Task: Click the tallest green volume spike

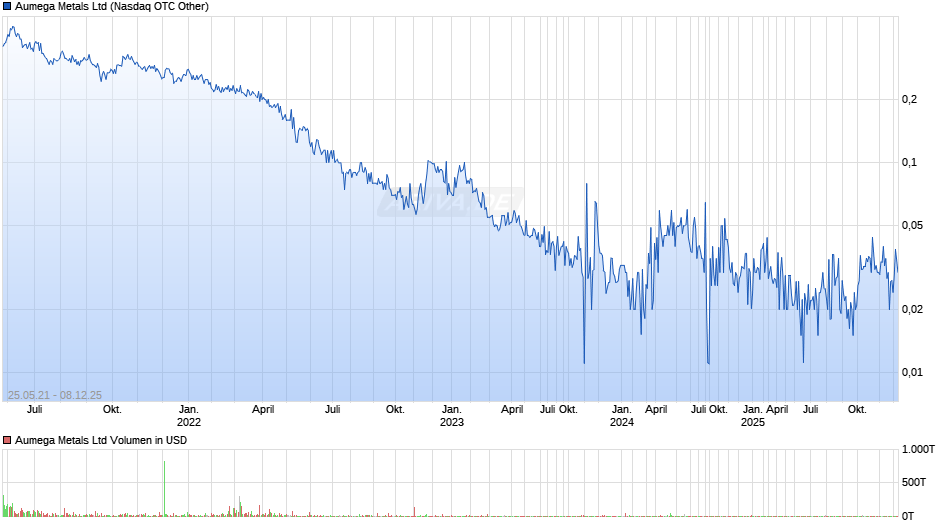Action: click(164, 488)
